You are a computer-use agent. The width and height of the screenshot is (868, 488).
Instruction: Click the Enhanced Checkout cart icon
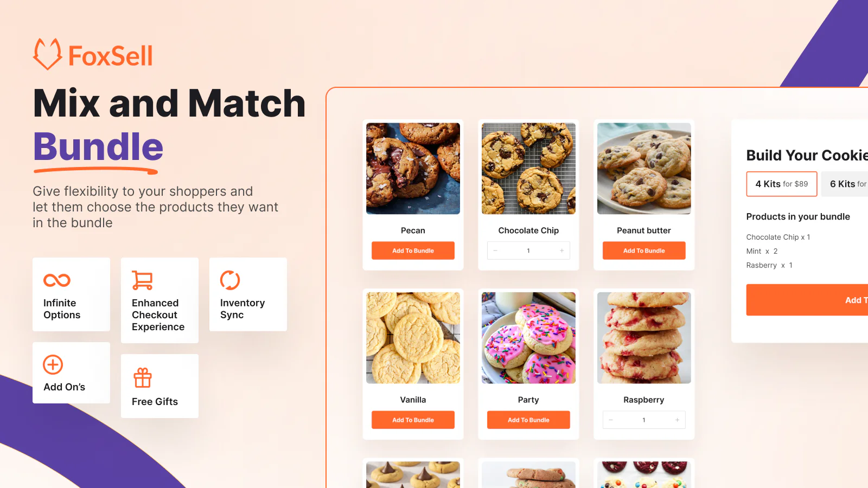(142, 280)
